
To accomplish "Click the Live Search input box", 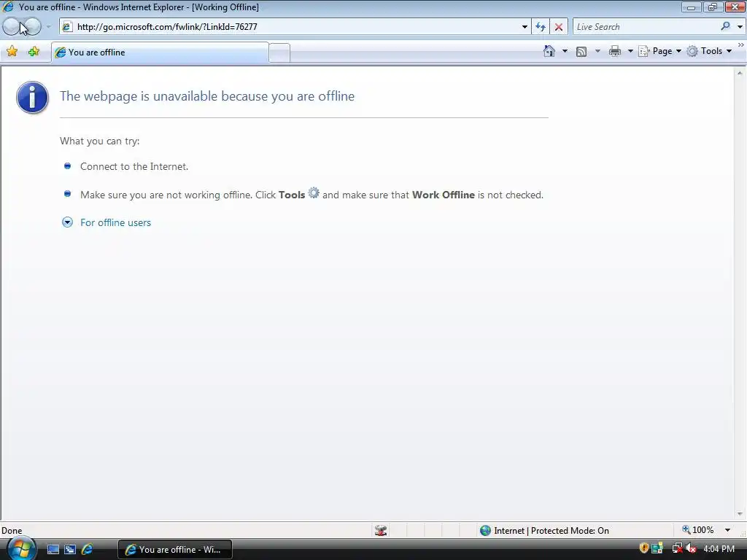I will [646, 27].
